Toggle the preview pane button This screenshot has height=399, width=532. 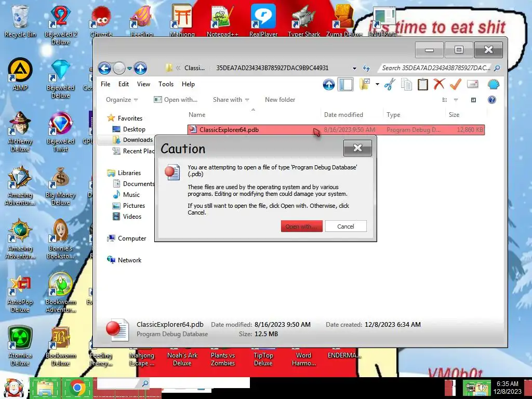pos(474,100)
